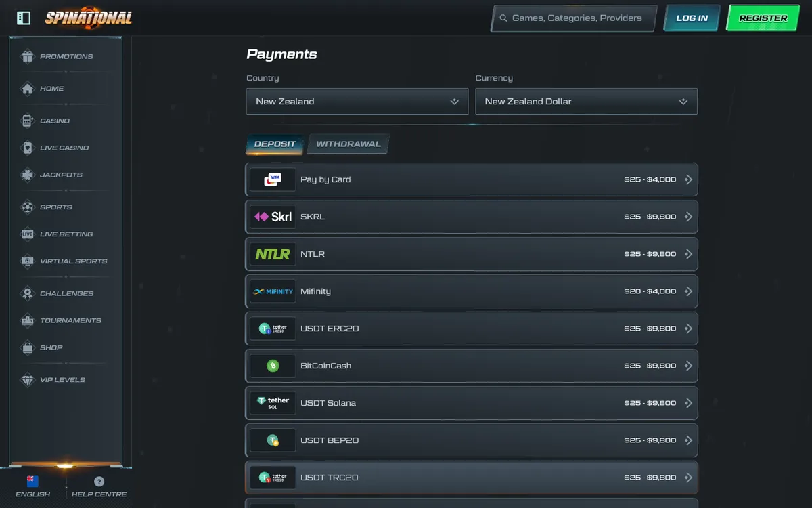Click the Register button
Viewport: 812px width, 508px height.
pyautogui.click(x=763, y=18)
